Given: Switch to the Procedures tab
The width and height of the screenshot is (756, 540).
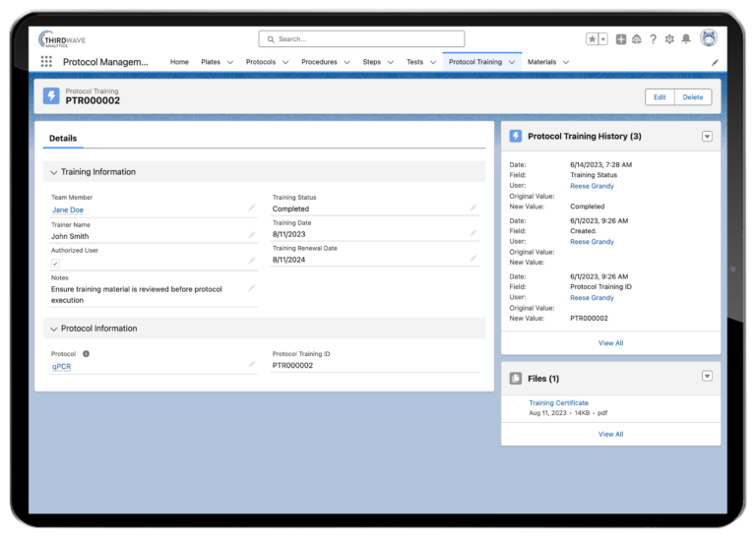Looking at the screenshot, I should (x=319, y=62).
